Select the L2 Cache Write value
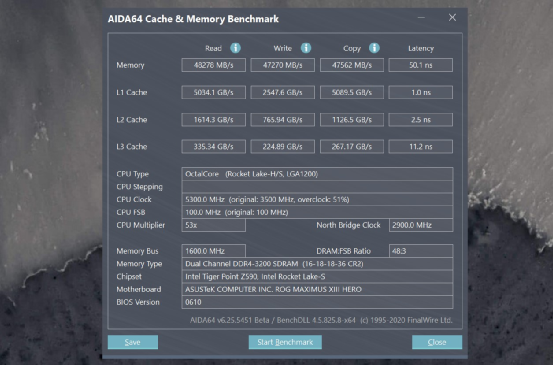Image resolution: width=553 pixels, height=365 pixels. point(282,120)
